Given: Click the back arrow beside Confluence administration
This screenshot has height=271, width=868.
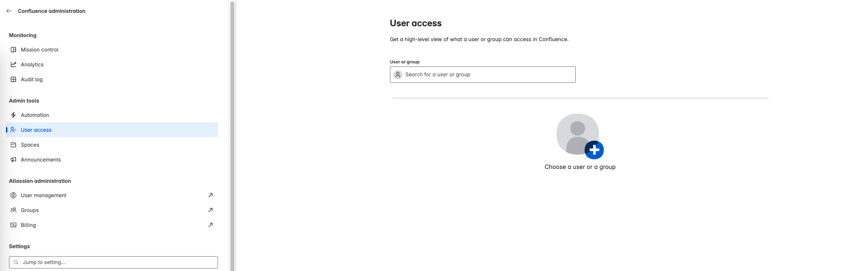Looking at the screenshot, I should [9, 11].
